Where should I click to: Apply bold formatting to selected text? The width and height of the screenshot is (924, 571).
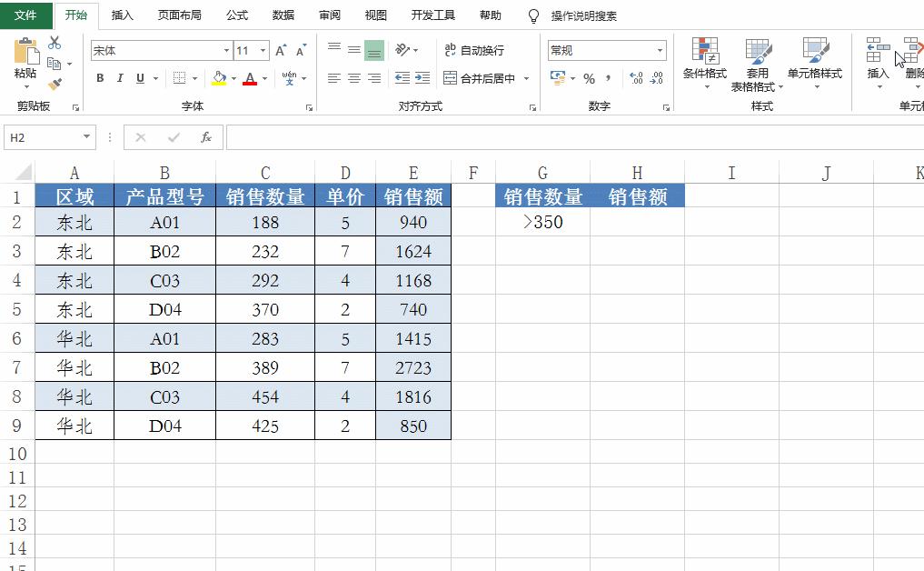click(x=100, y=79)
